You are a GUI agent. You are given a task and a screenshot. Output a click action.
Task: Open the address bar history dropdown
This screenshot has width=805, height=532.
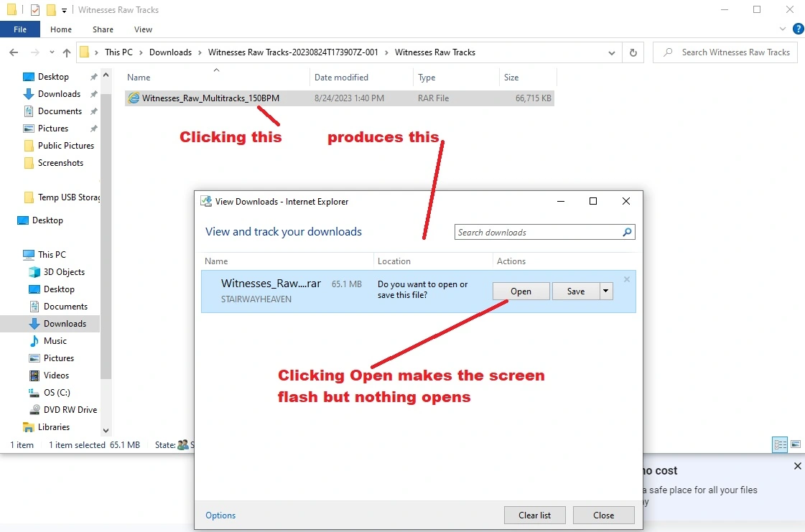tap(611, 52)
